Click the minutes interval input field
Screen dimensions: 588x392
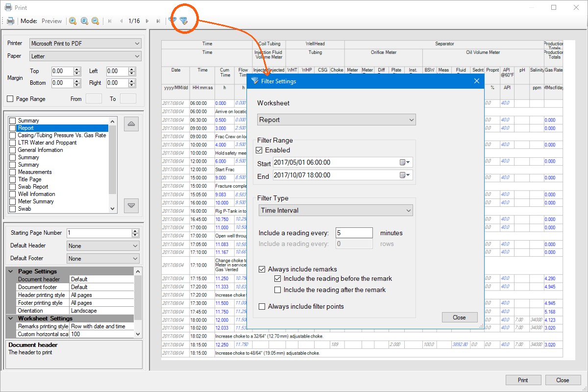coord(354,233)
